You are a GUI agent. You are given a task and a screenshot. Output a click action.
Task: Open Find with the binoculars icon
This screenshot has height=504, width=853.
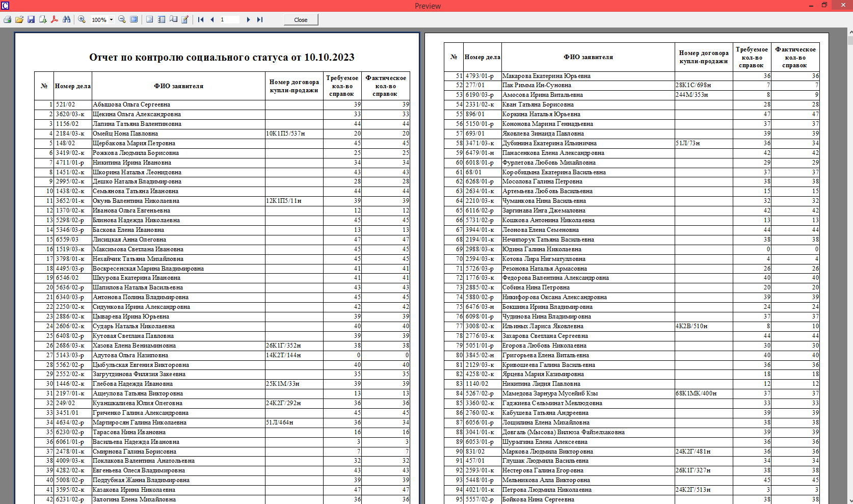tap(67, 20)
